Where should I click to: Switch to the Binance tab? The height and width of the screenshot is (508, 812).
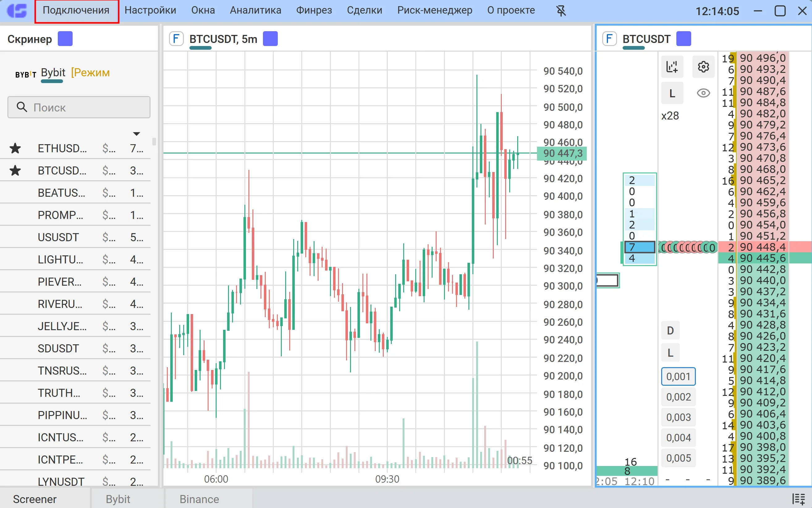(199, 499)
